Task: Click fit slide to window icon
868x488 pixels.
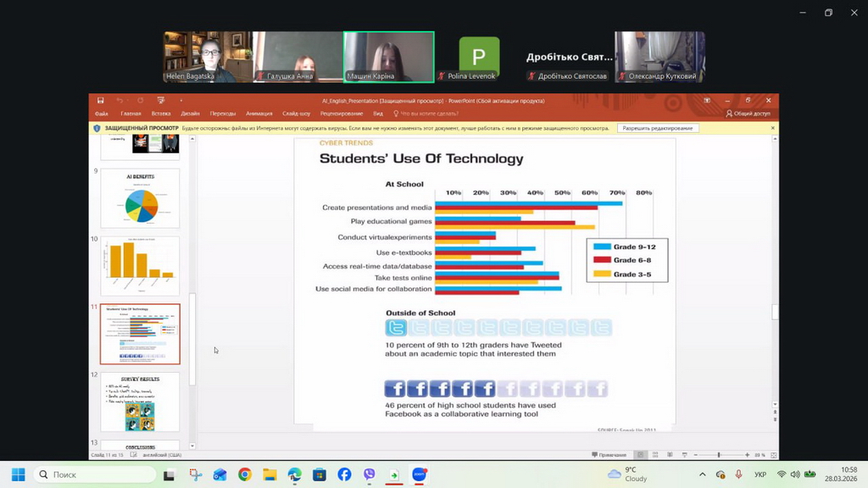Action: coord(771,455)
